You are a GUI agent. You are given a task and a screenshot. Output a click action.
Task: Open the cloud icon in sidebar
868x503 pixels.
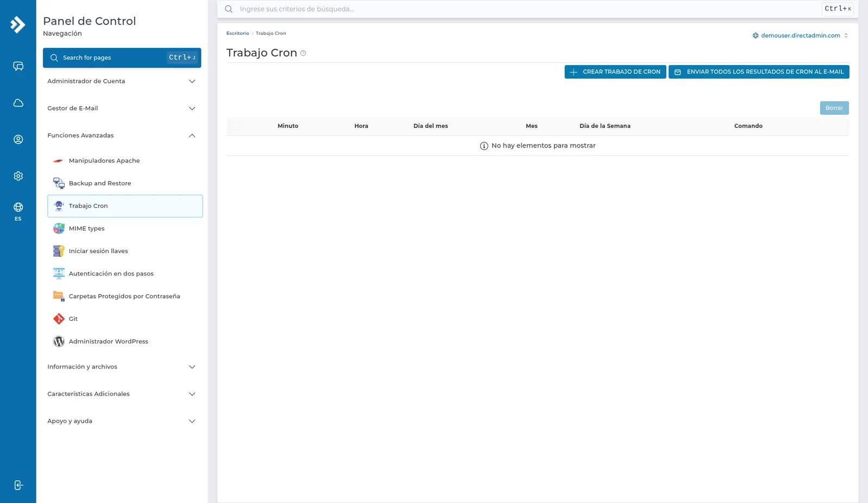point(18,103)
